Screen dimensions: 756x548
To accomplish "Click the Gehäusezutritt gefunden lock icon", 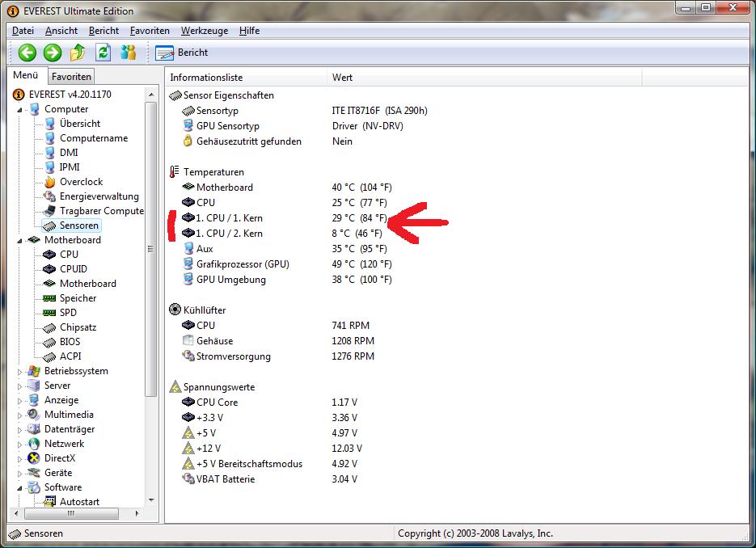I will coord(188,141).
